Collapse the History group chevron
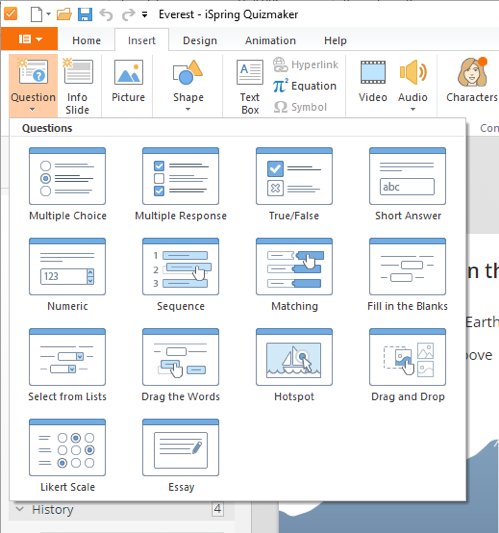 [20, 509]
